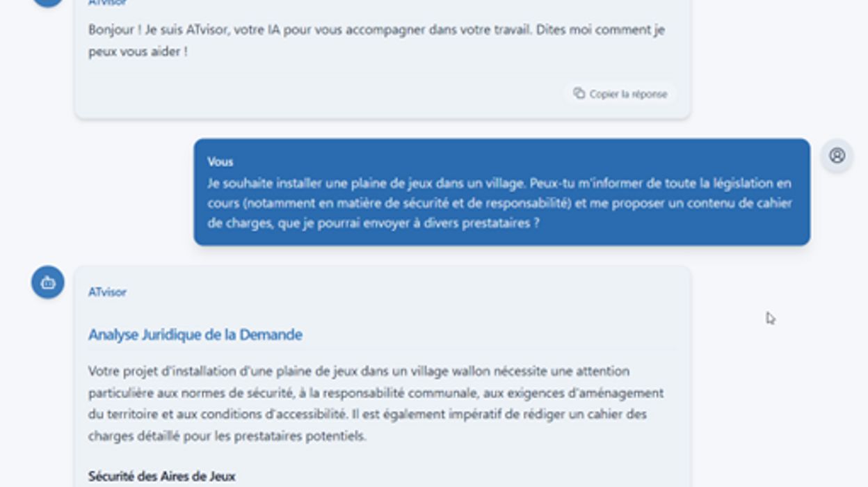This screenshot has width=868, height=487.
Task: Click the copy icon beside Copier la réponse
Action: pos(581,93)
